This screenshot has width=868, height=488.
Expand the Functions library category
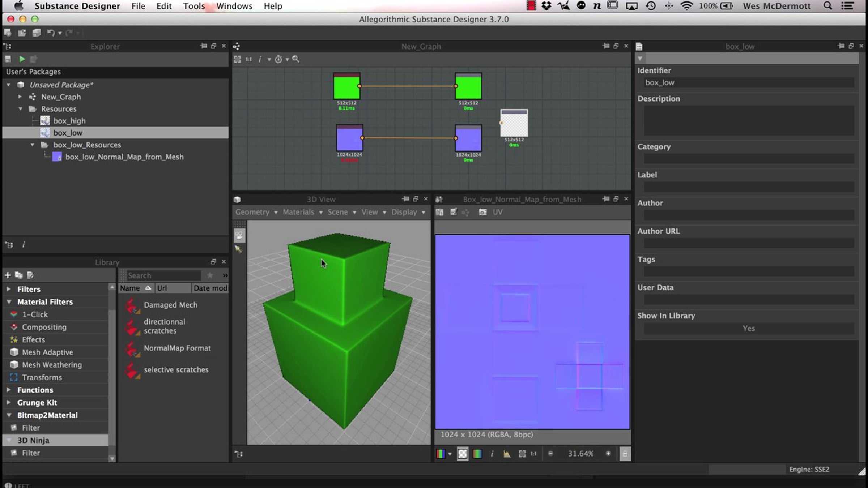pyautogui.click(x=9, y=390)
